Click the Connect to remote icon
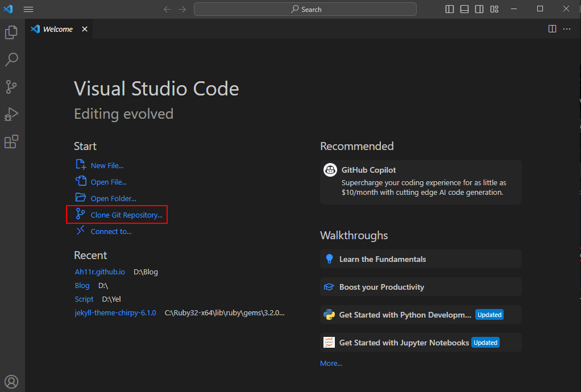581x392 pixels. click(80, 230)
